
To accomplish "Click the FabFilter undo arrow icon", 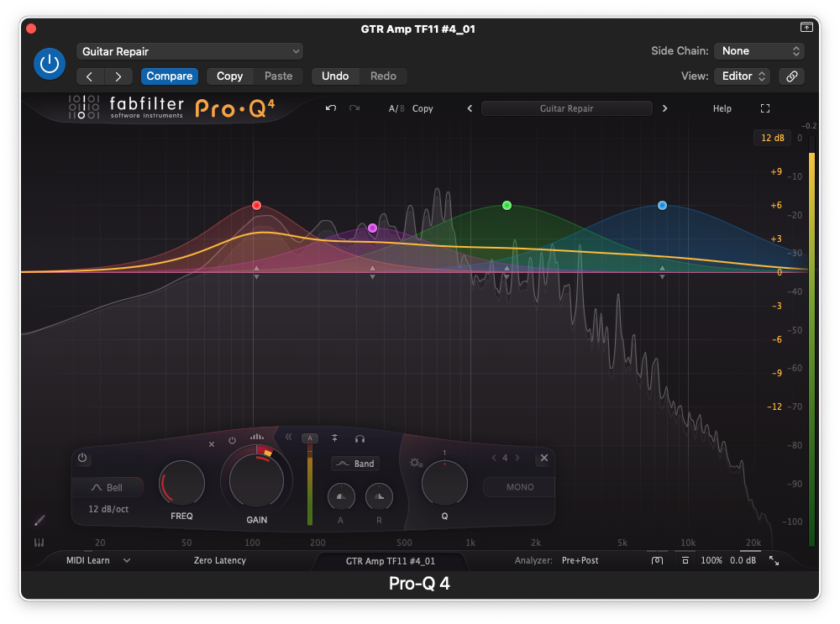I will click(x=331, y=108).
